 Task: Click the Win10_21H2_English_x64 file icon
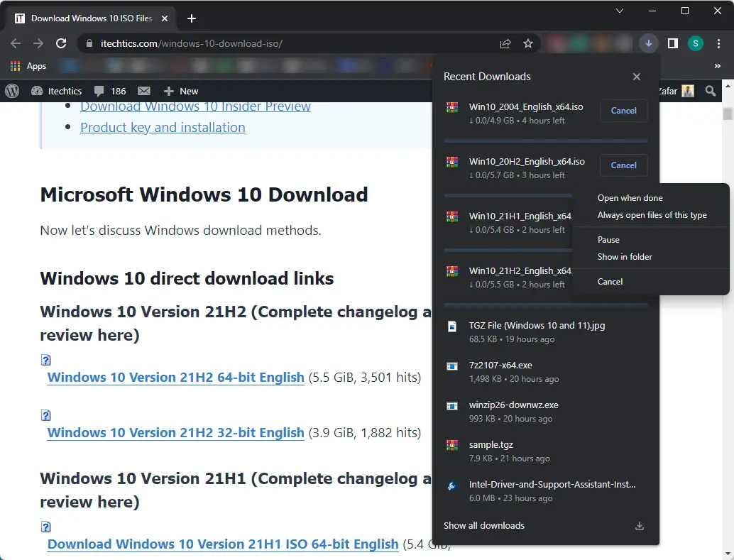(x=452, y=272)
